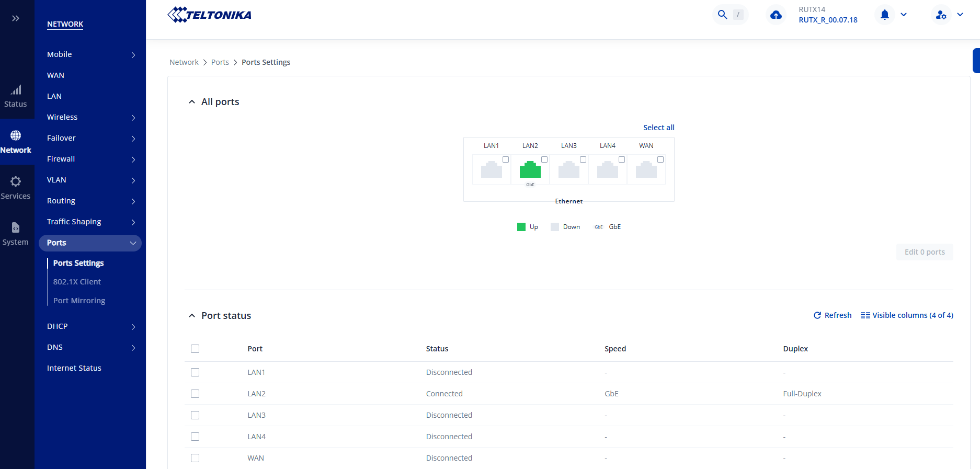This screenshot has height=469, width=980.
Task: Select the green LAN2 port icon
Action: 530,169
